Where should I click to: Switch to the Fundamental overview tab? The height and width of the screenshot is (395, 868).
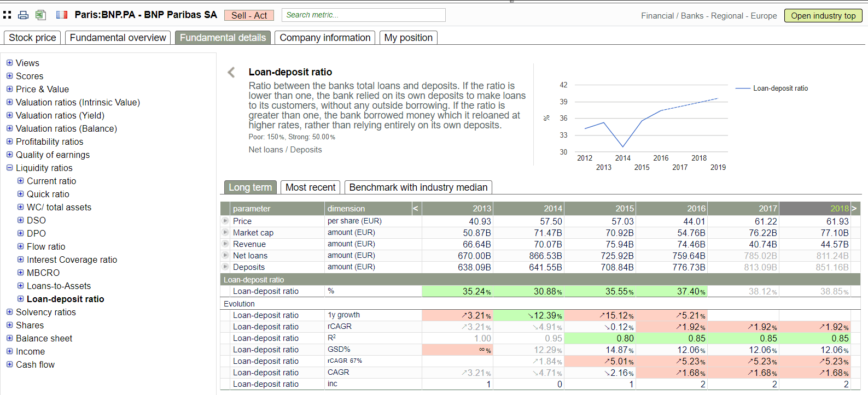[118, 38]
